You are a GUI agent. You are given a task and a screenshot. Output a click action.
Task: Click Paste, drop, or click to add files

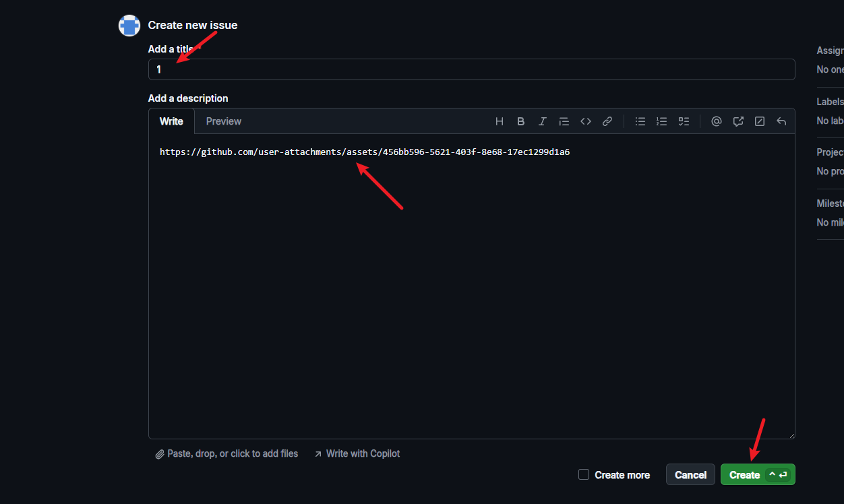pyautogui.click(x=227, y=454)
